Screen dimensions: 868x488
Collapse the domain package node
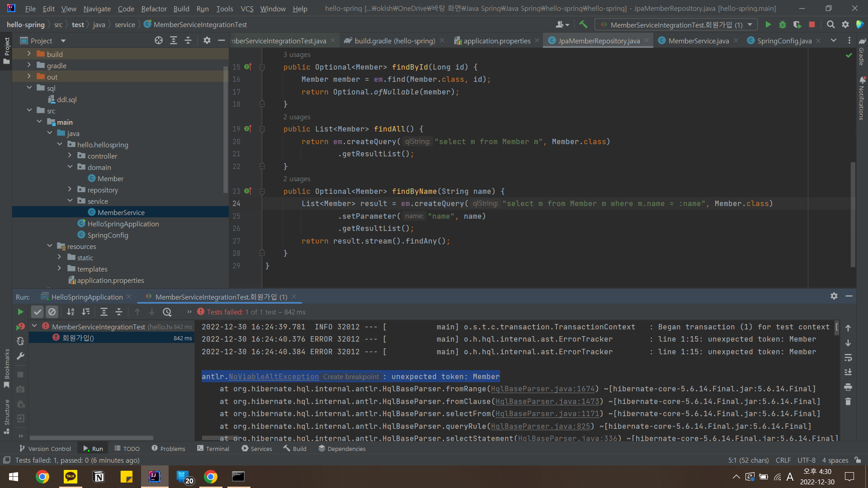pos(70,167)
